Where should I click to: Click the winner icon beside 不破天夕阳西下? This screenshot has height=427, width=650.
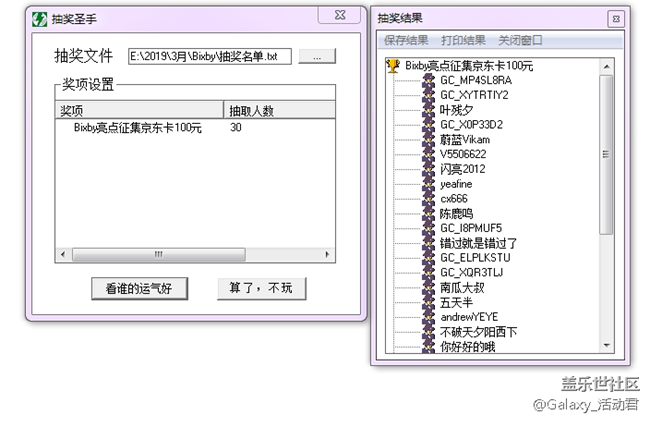coord(428,332)
